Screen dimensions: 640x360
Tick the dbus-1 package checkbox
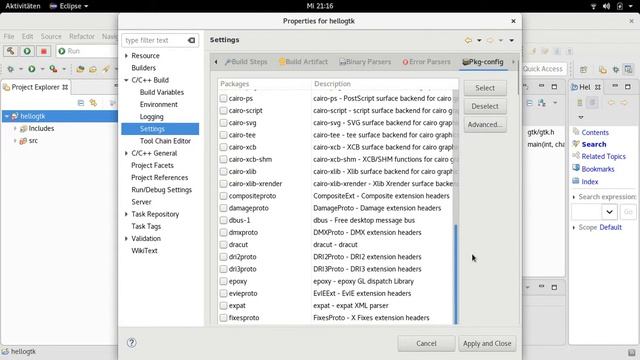click(x=223, y=220)
